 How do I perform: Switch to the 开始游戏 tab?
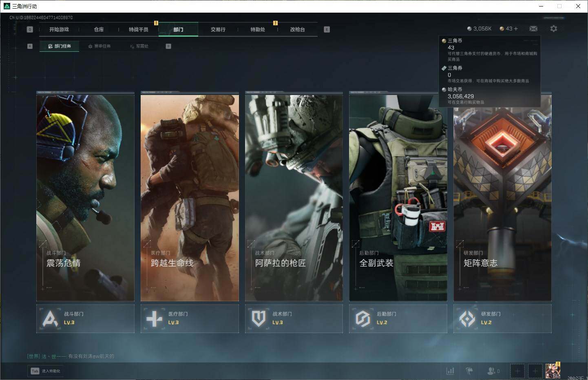(x=59, y=29)
